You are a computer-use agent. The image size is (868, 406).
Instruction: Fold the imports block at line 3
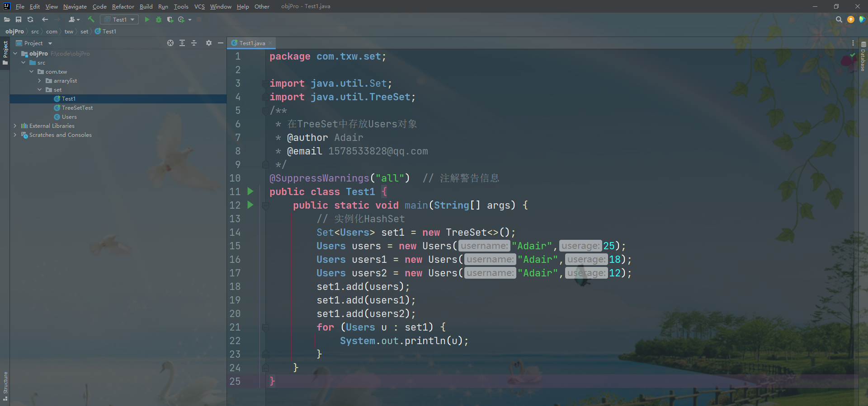click(265, 84)
